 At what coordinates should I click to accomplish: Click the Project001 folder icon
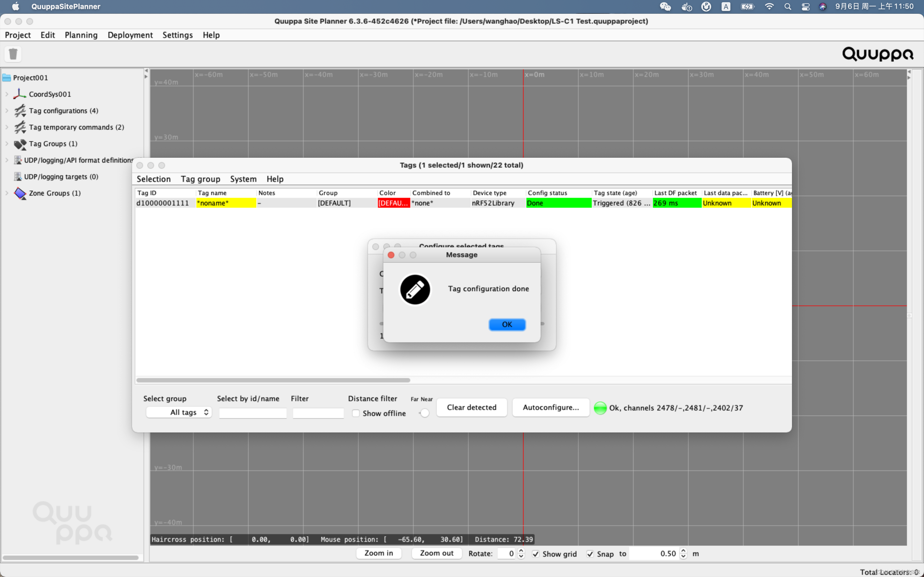7,78
